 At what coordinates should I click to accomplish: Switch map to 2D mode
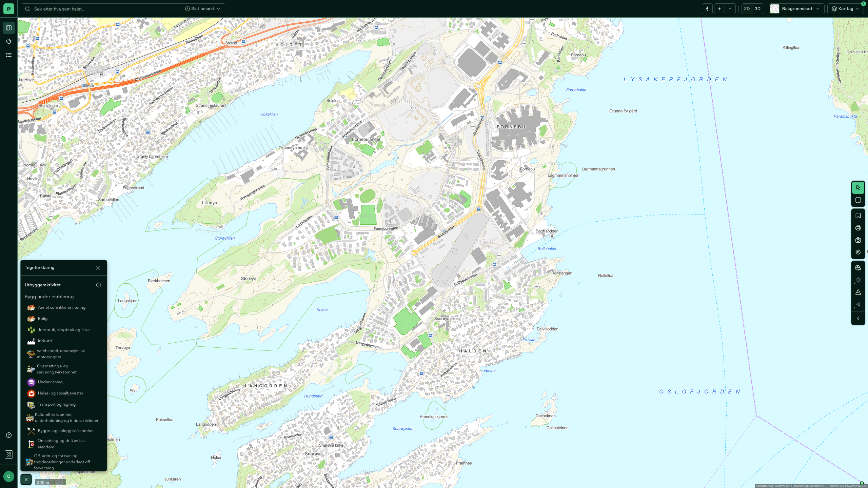click(747, 9)
